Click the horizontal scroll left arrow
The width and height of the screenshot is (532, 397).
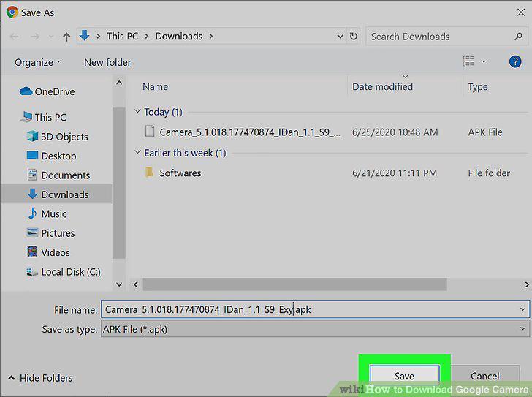pyautogui.click(x=136, y=284)
